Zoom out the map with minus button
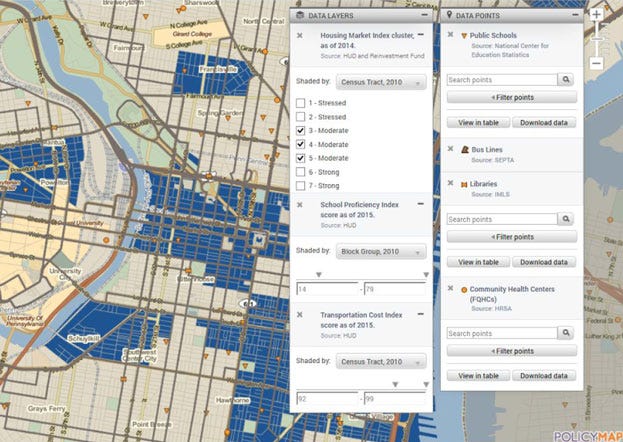Screen dimensions: 623x442 (596, 63)
